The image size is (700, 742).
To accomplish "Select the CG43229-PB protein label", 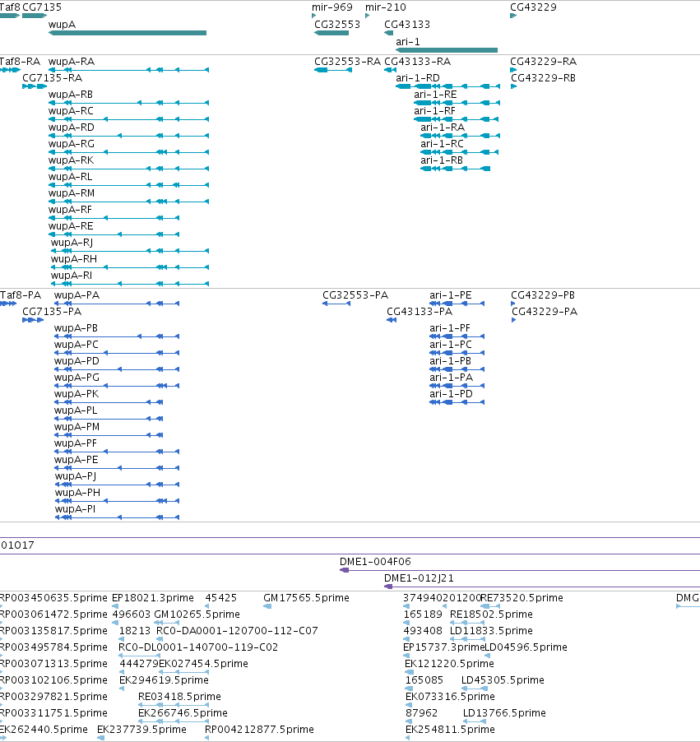I will 543,295.
